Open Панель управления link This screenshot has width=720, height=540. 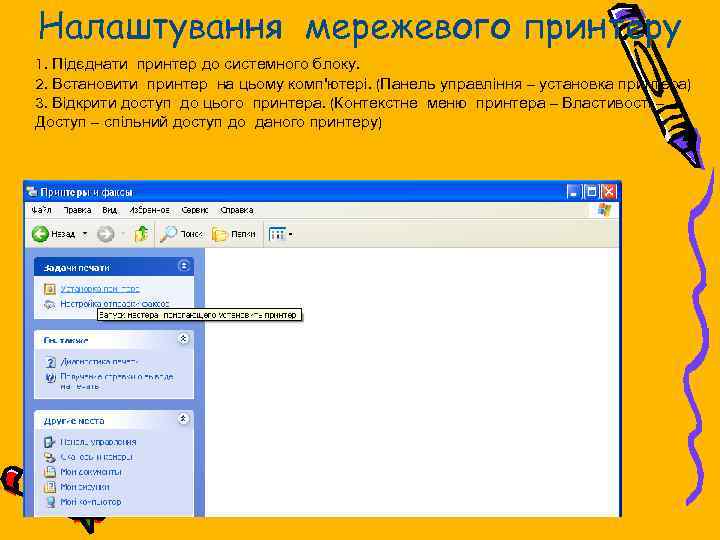coord(98,442)
